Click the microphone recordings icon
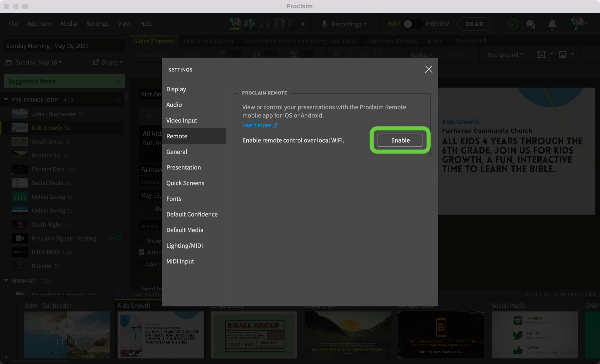 point(324,24)
